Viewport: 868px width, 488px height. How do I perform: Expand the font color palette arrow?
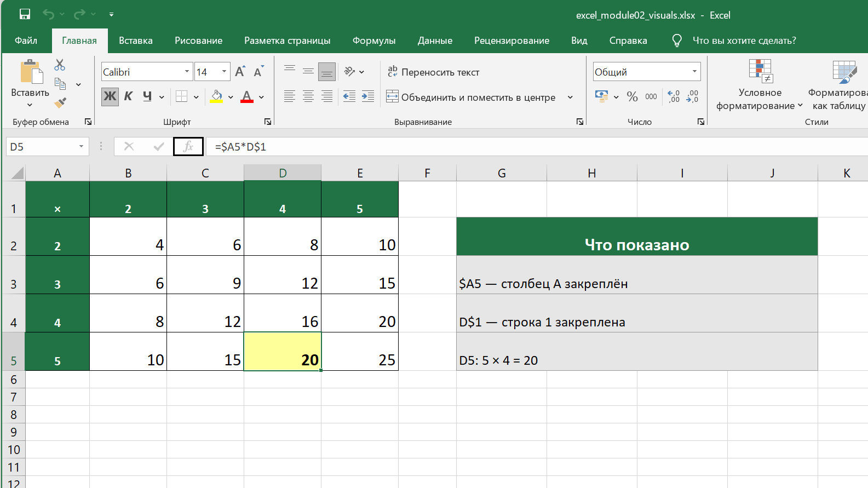(261, 97)
